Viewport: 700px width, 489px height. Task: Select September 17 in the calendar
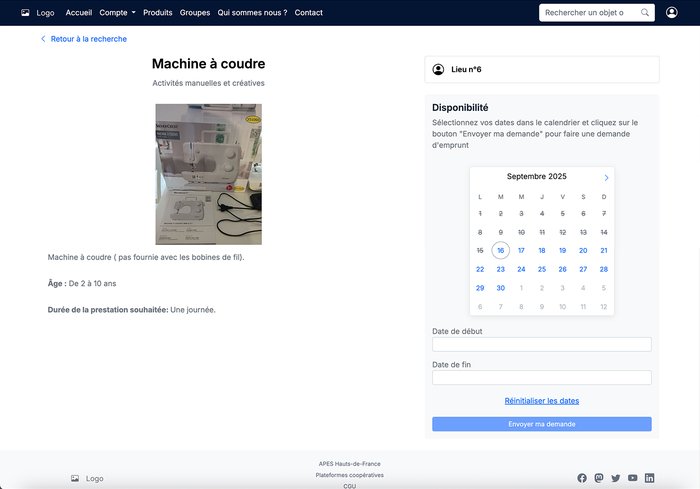[x=521, y=251]
